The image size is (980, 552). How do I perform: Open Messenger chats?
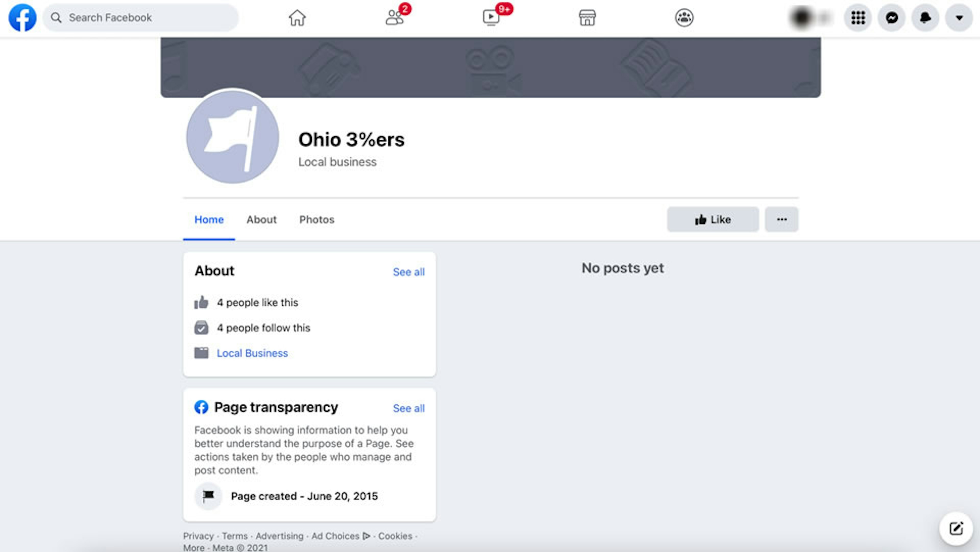click(x=892, y=18)
